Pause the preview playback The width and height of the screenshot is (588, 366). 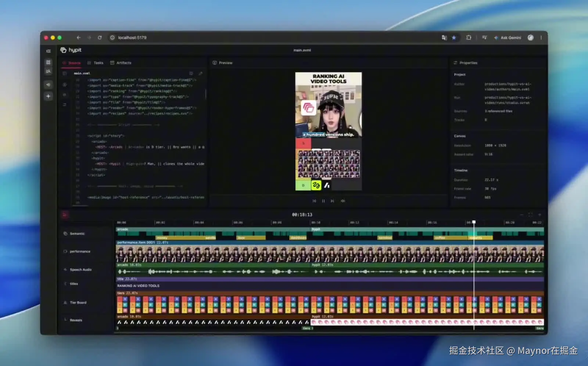(x=323, y=201)
